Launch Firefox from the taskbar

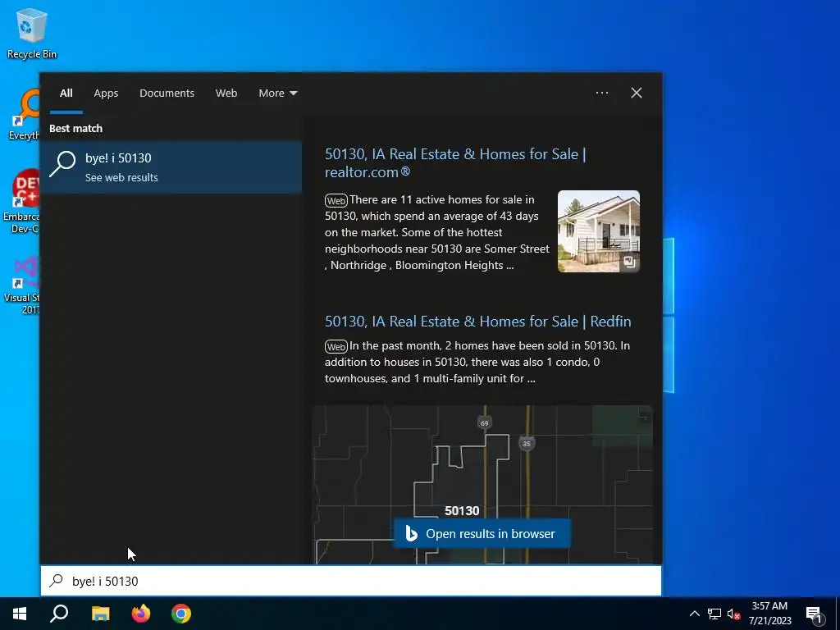(141, 614)
